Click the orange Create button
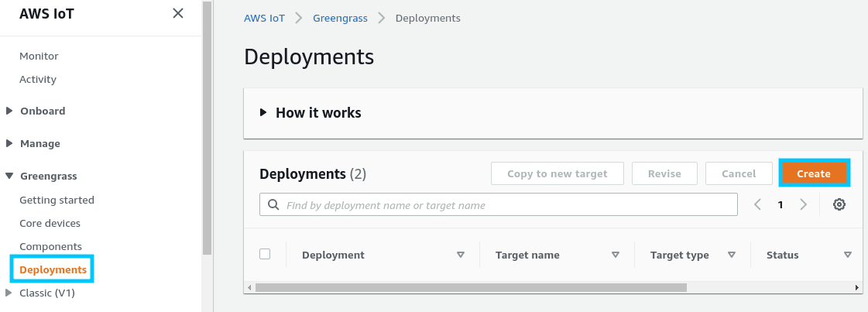Viewport: 868px width, 312px height. click(x=813, y=173)
